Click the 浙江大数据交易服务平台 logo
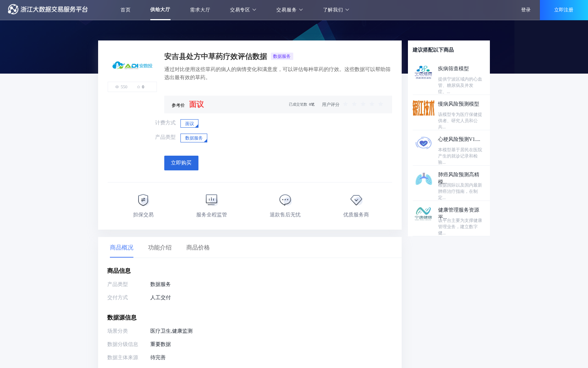588x368 pixels. pyautogui.click(x=48, y=9)
